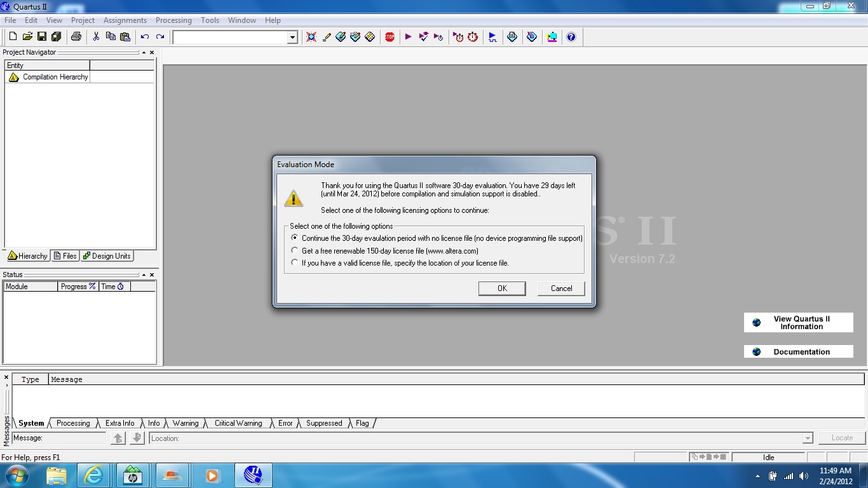868x488 pixels.
Task: Switch to the Suppressed messages tab
Action: pos(324,423)
